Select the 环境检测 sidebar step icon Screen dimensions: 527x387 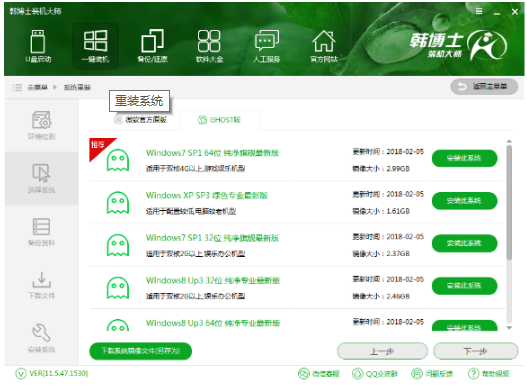pyautogui.click(x=41, y=120)
